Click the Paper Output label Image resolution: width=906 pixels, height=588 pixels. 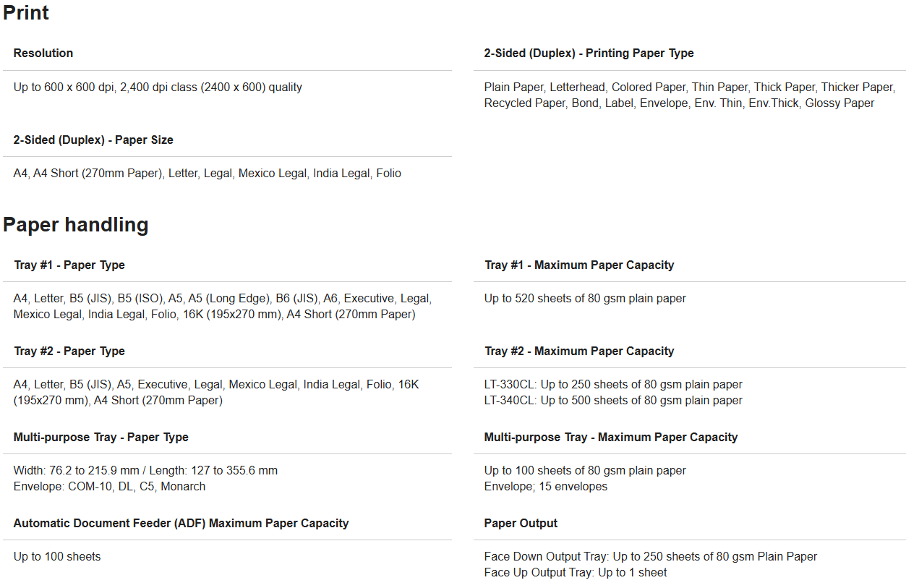pos(521,524)
